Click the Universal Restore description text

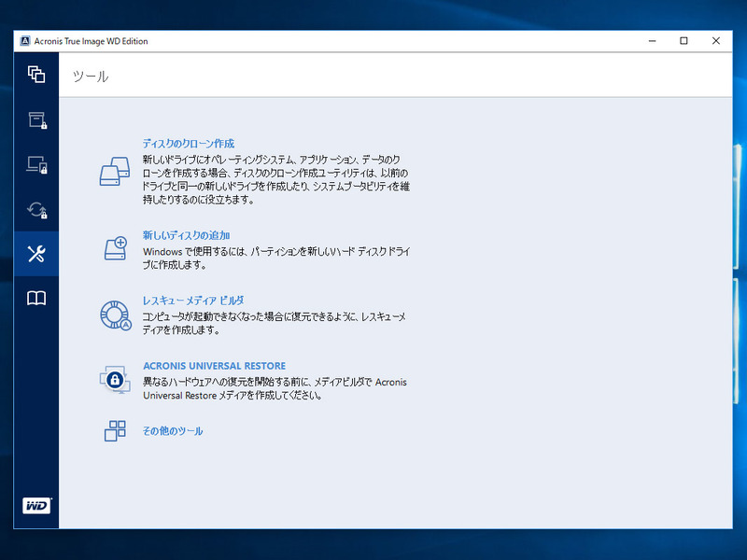(275, 388)
